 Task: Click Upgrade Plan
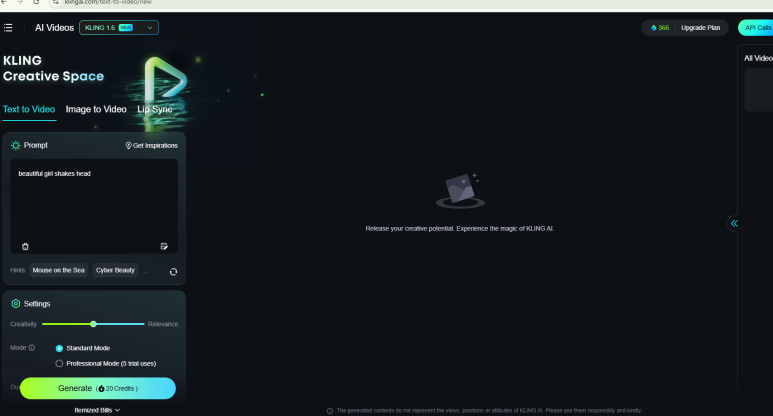coord(701,28)
